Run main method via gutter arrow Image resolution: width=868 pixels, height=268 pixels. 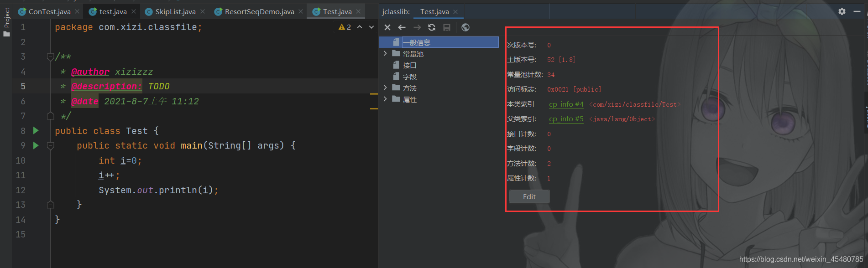36,145
